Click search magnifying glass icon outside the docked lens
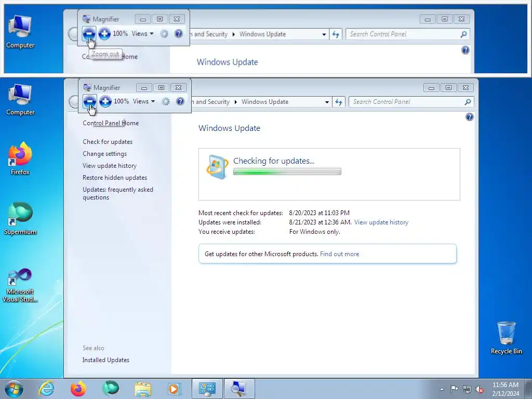Viewport: 532px width, 399px height. coord(468,102)
